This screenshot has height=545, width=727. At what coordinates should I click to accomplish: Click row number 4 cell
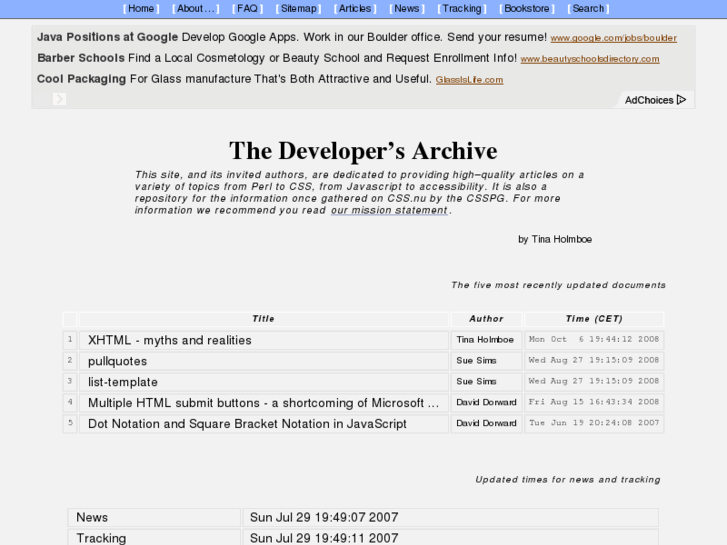70,402
